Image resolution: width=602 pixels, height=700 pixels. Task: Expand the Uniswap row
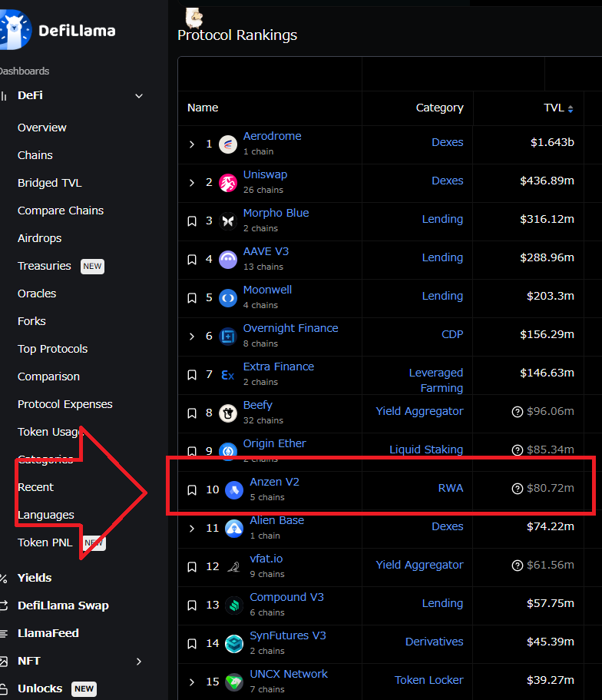[192, 183]
